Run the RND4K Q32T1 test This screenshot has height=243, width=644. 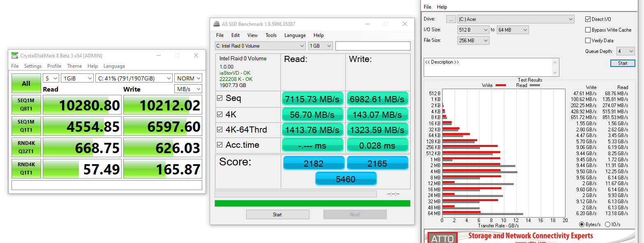pyautogui.click(x=26, y=147)
